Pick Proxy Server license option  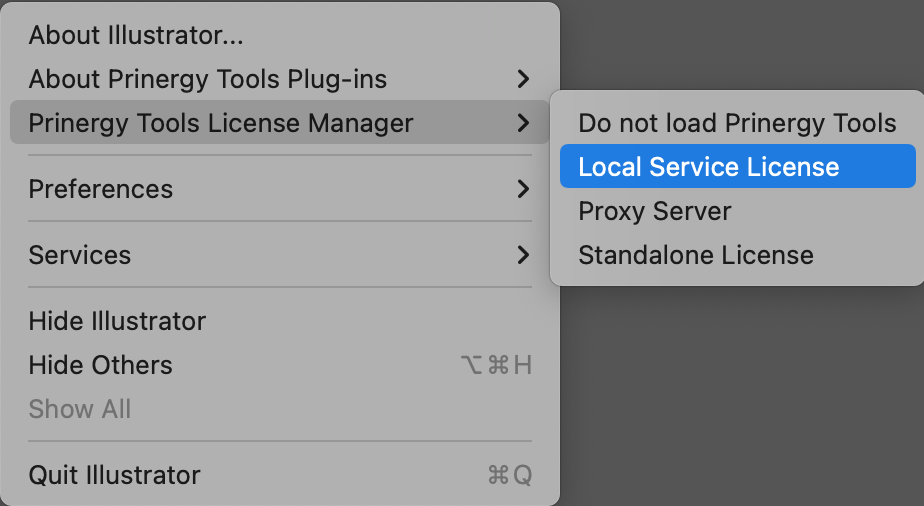[654, 211]
